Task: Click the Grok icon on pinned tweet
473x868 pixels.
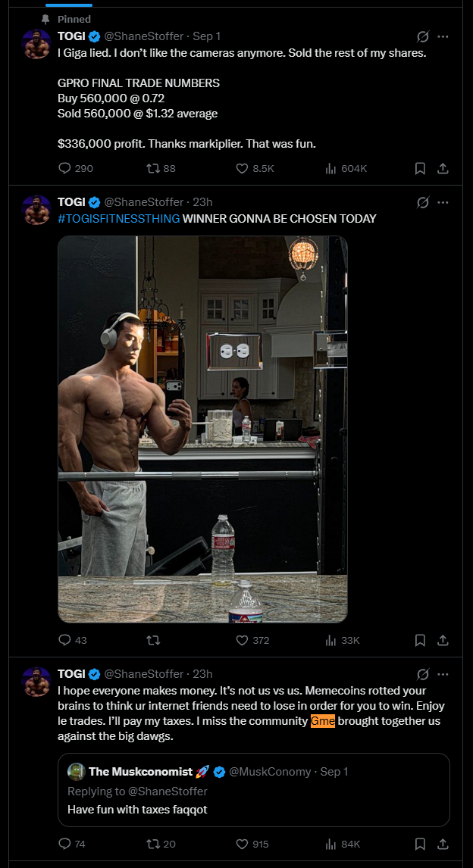Action: point(423,36)
